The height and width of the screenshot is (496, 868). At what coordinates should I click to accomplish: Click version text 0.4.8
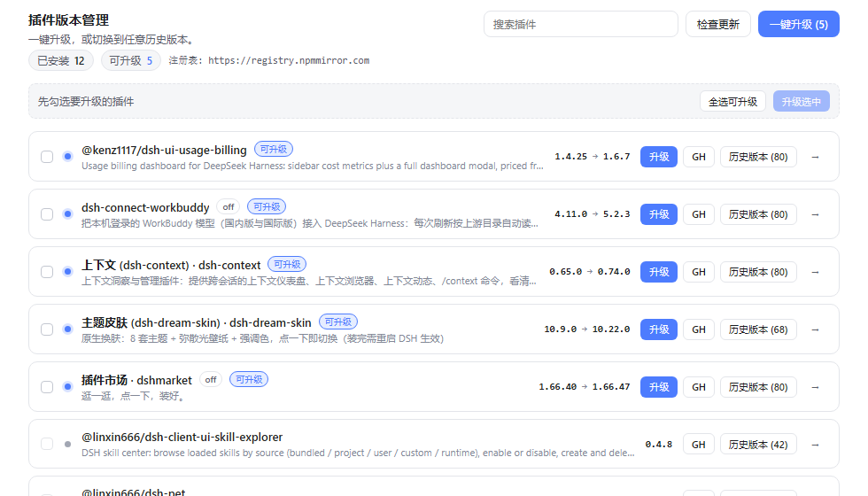coord(659,445)
